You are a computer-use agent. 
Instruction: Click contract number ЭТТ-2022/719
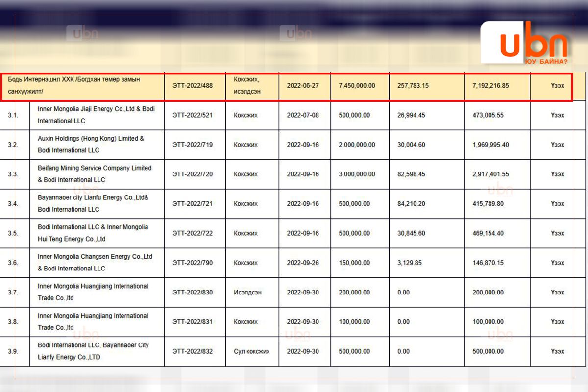click(193, 145)
